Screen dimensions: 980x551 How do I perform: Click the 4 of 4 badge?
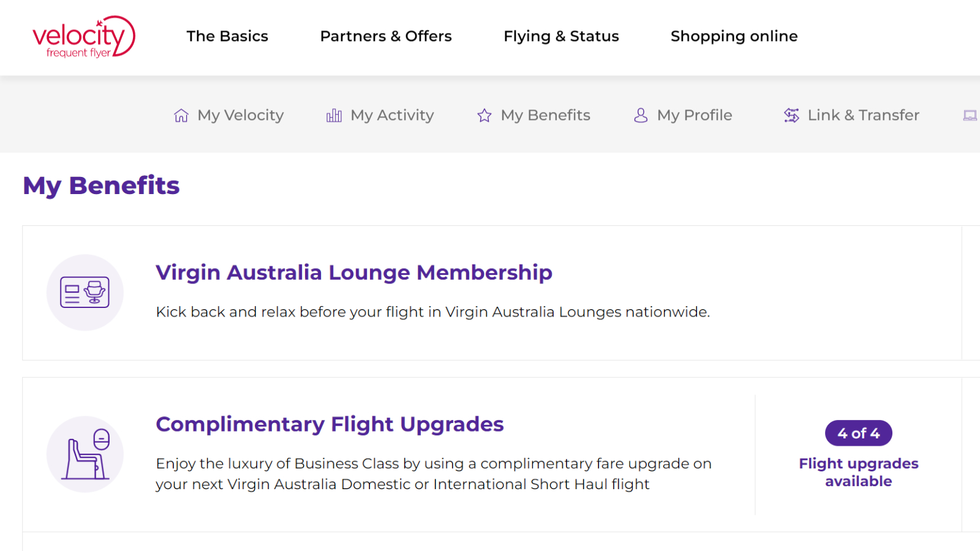tap(859, 433)
